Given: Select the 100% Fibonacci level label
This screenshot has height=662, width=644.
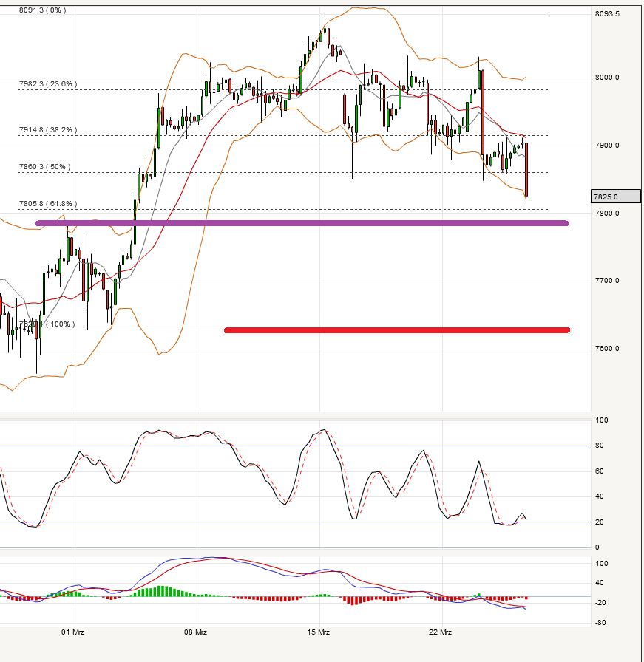Looking at the screenshot, I should [x=47, y=324].
